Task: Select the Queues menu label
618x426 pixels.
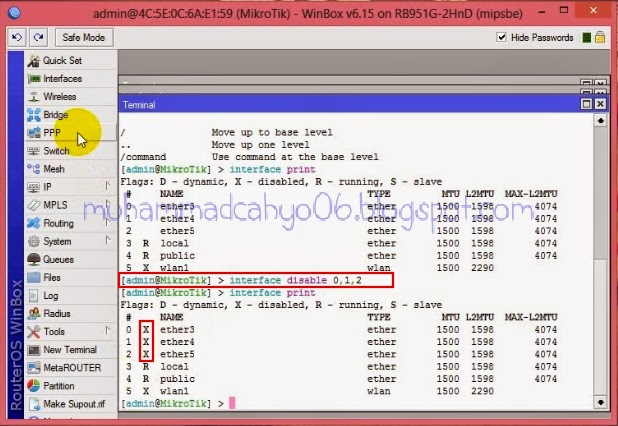Action: (58, 259)
